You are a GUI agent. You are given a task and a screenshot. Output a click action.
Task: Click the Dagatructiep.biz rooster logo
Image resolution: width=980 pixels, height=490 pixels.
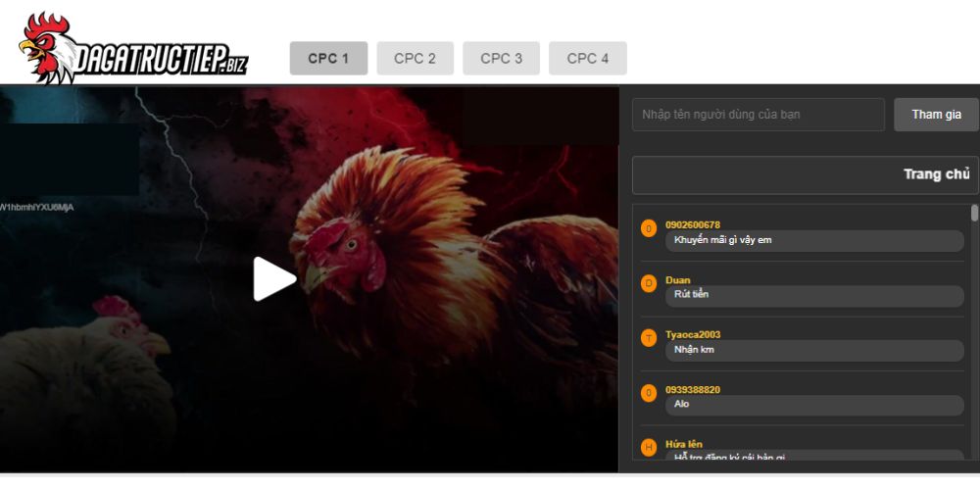click(x=132, y=49)
